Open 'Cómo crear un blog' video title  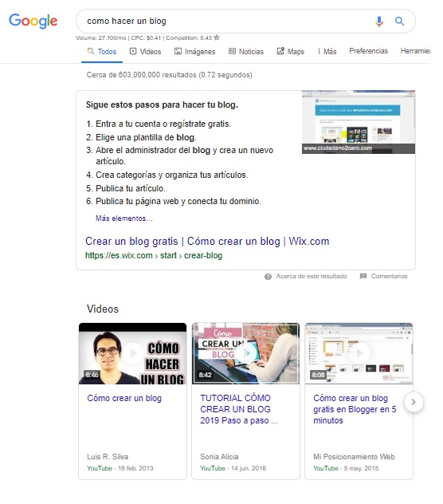(x=124, y=398)
